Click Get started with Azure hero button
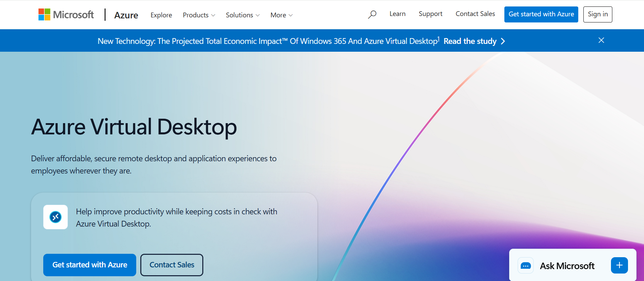The height and width of the screenshot is (281, 644). [90, 265]
